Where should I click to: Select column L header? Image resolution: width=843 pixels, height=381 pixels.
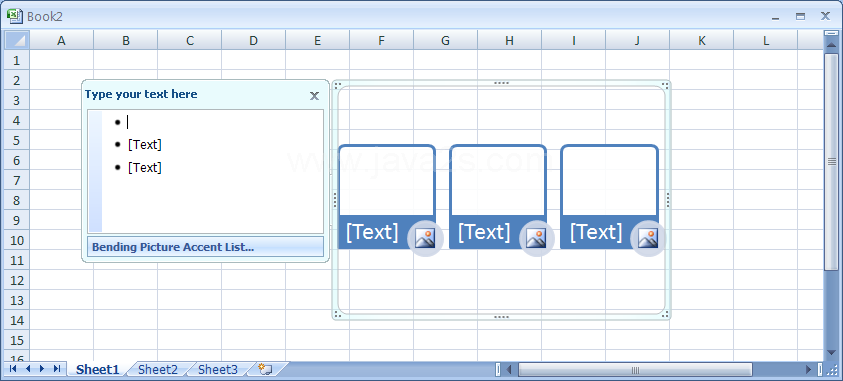766,40
